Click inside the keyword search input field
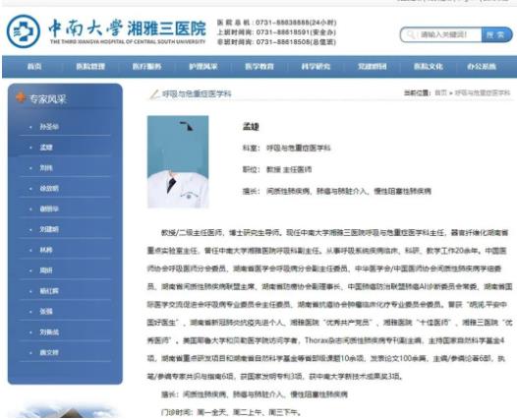 pos(442,34)
